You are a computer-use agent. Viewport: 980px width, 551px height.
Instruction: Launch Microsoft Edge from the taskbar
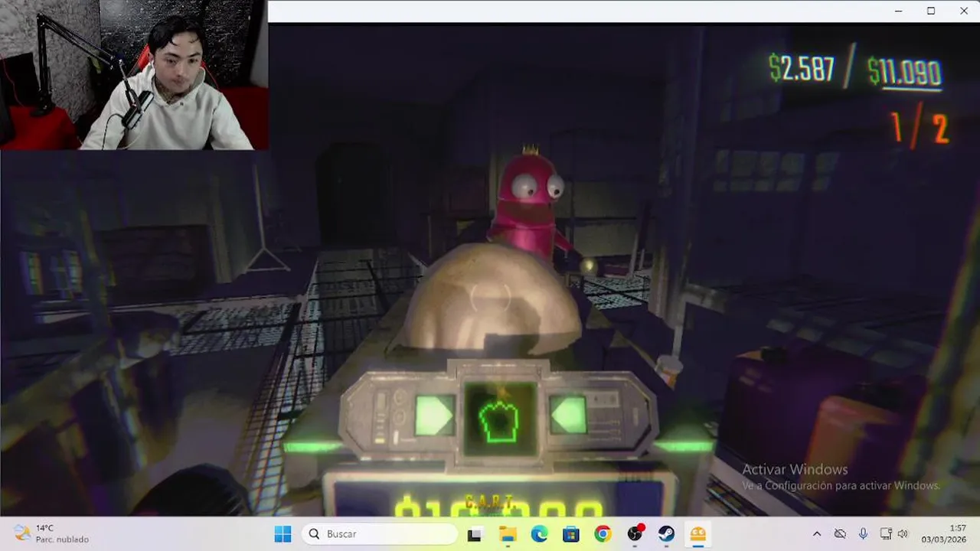tap(539, 533)
